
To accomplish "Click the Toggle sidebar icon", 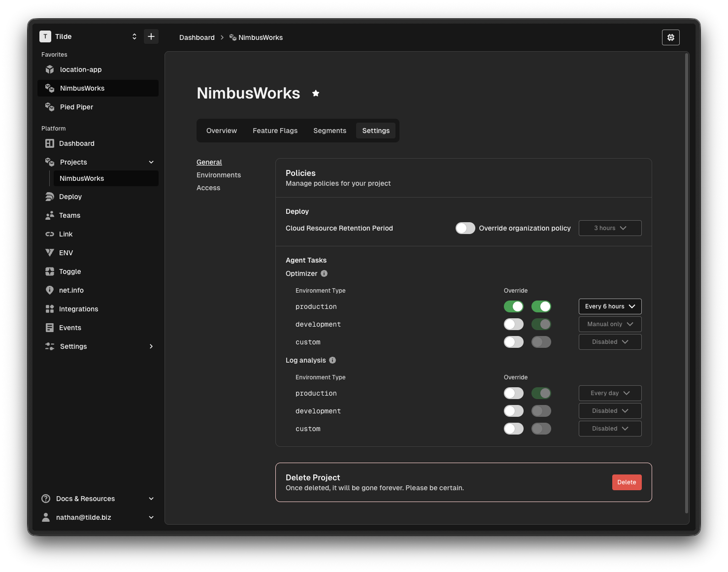I will (x=50, y=271).
